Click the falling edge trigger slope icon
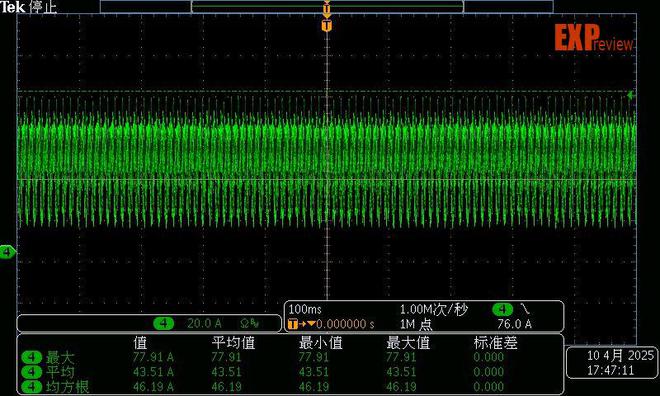This screenshot has height=396, width=660. [x=525, y=309]
